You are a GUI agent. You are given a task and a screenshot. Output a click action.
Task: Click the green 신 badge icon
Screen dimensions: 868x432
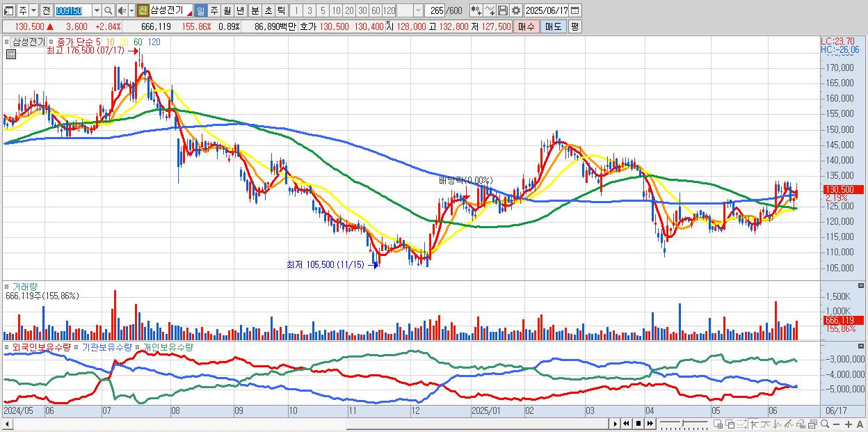point(143,10)
